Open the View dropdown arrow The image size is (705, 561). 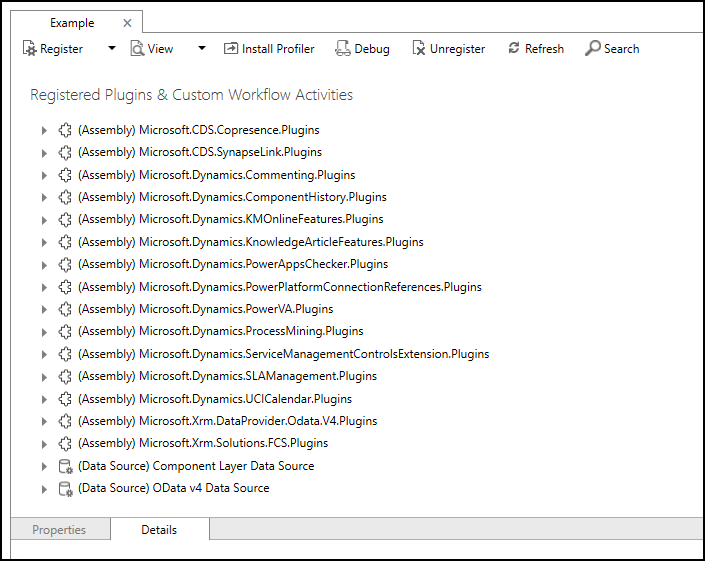[x=201, y=49]
